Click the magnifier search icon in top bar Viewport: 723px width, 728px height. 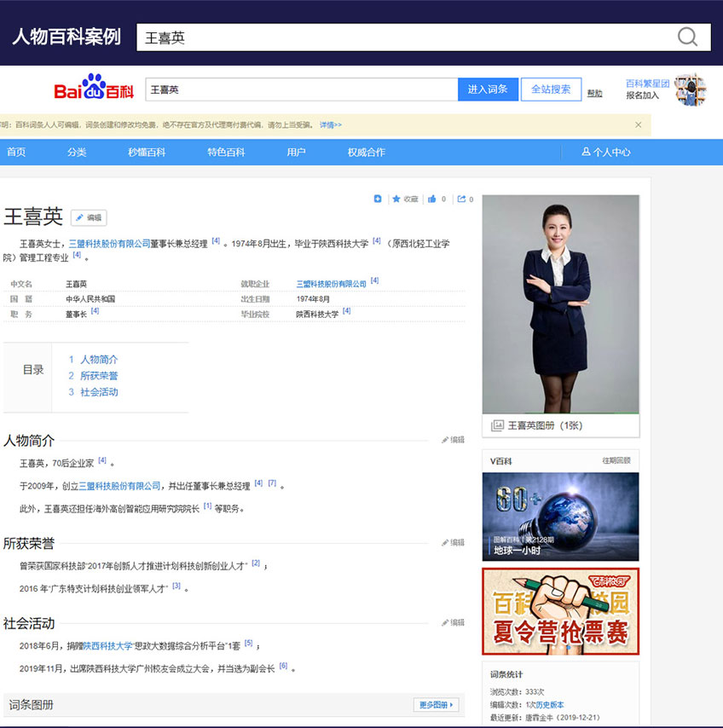coord(687,38)
